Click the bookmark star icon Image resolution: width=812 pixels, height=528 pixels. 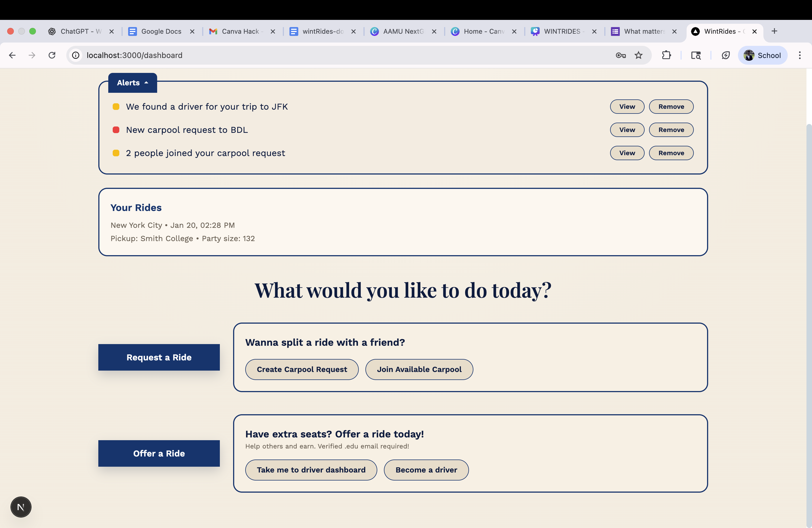(x=638, y=55)
